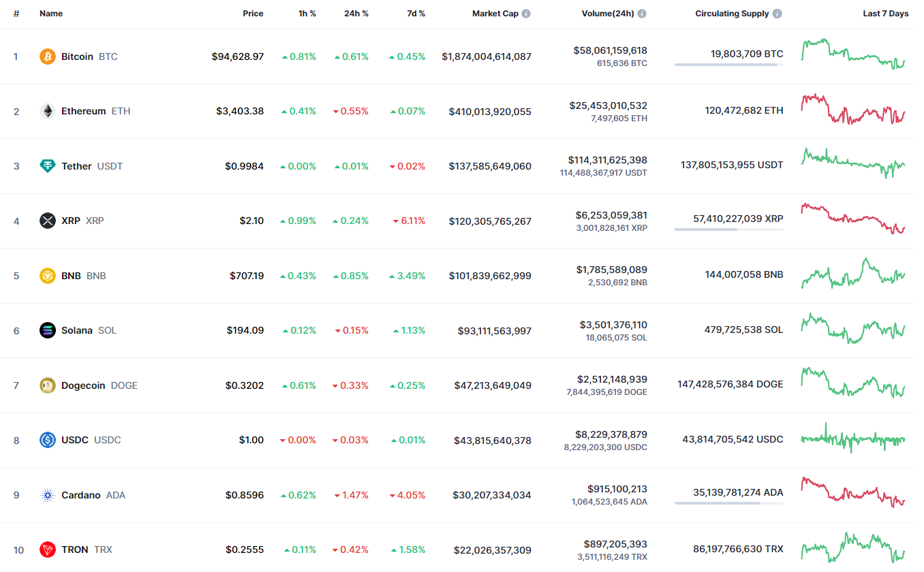924x572 pixels.
Task: Click the Volume(24h) info icon
Action: [642, 14]
